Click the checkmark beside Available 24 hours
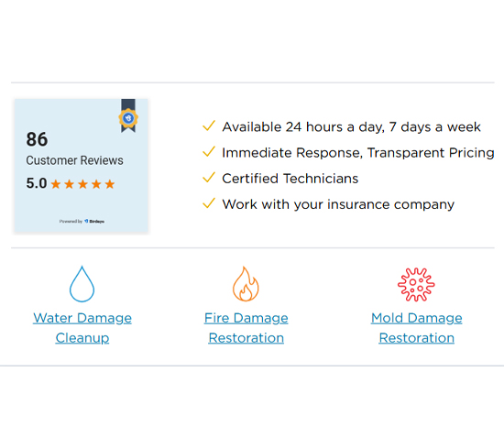This screenshot has width=504, height=448. (209, 126)
